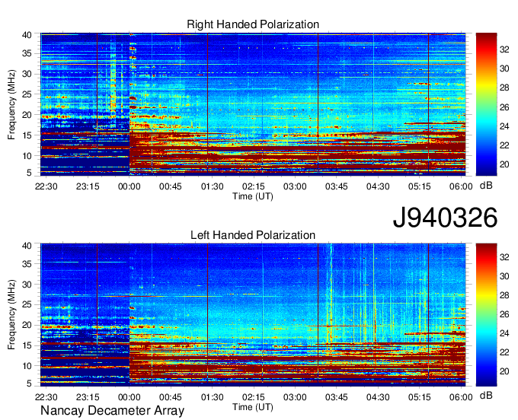Click the 03:00 tick under Left Handed plot
The width and height of the screenshot is (518, 420).
pyautogui.click(x=295, y=398)
